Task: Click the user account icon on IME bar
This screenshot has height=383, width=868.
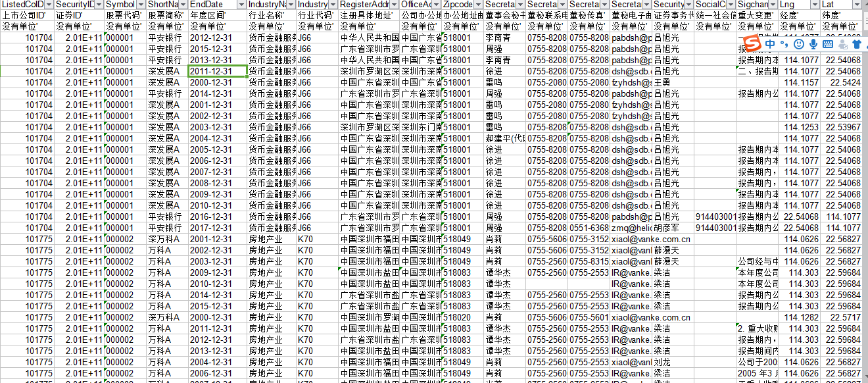Action: [842, 43]
